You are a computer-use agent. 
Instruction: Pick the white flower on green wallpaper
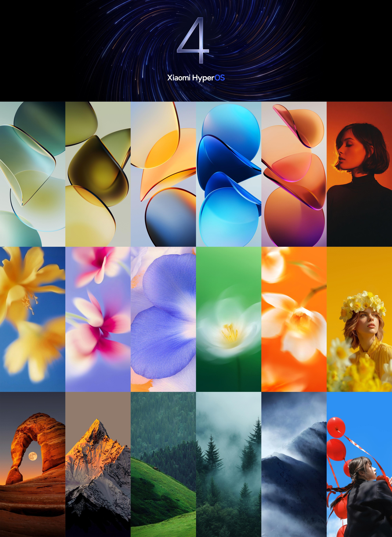click(229, 319)
